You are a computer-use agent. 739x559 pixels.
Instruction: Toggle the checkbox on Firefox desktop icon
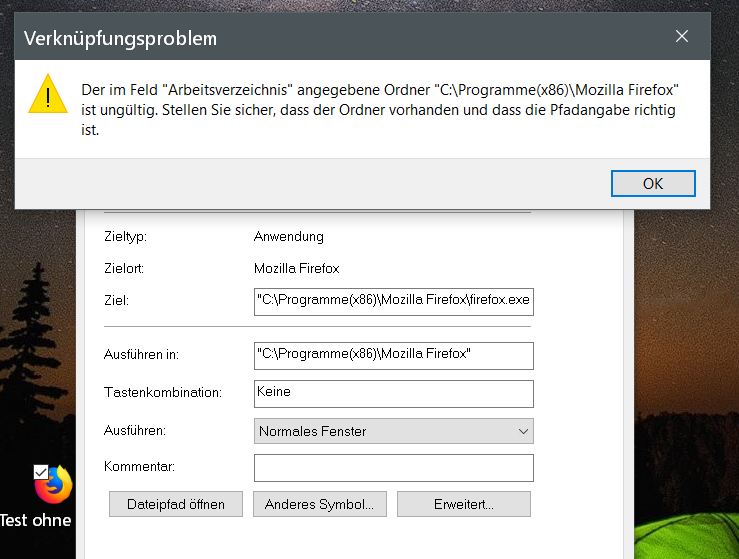[x=41, y=472]
